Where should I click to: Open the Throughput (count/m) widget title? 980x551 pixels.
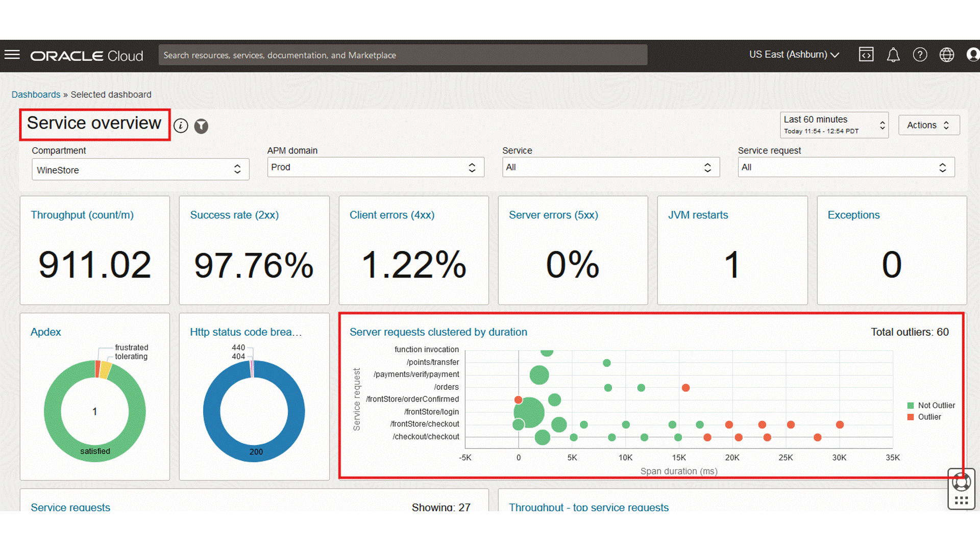[82, 215]
